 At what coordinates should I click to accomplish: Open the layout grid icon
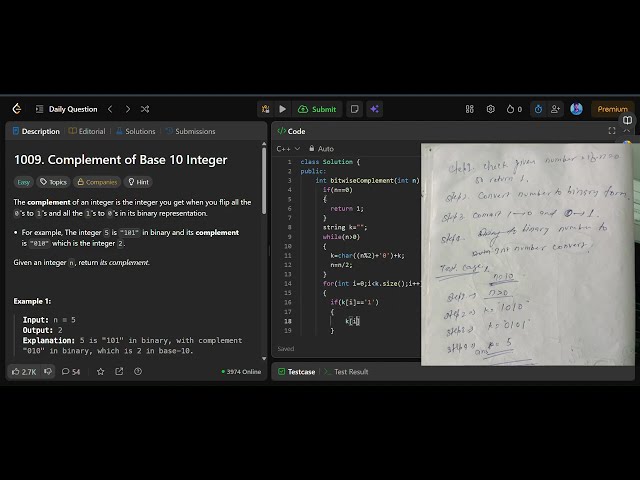(x=470, y=109)
